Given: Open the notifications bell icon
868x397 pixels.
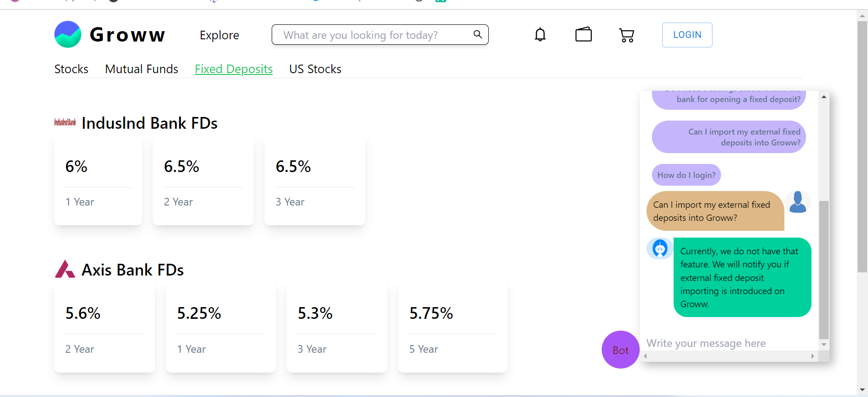Looking at the screenshot, I should pos(540,35).
